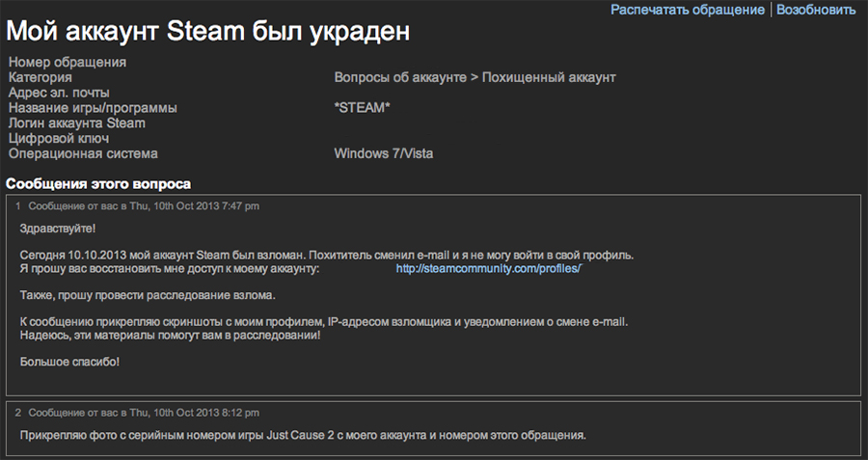
Task: Click the 'Операционная система' label
Action: pos(83,153)
